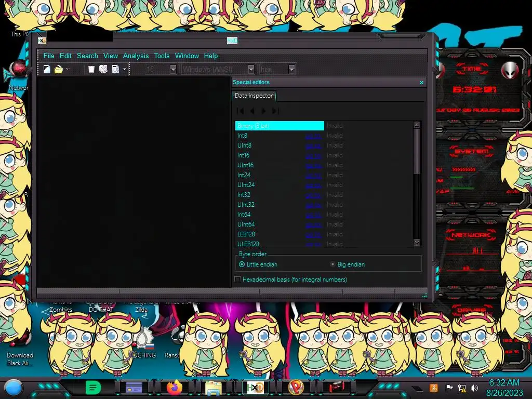Go to next byte in Data inspector
Viewport: 532px width, 399px height.
point(263,111)
